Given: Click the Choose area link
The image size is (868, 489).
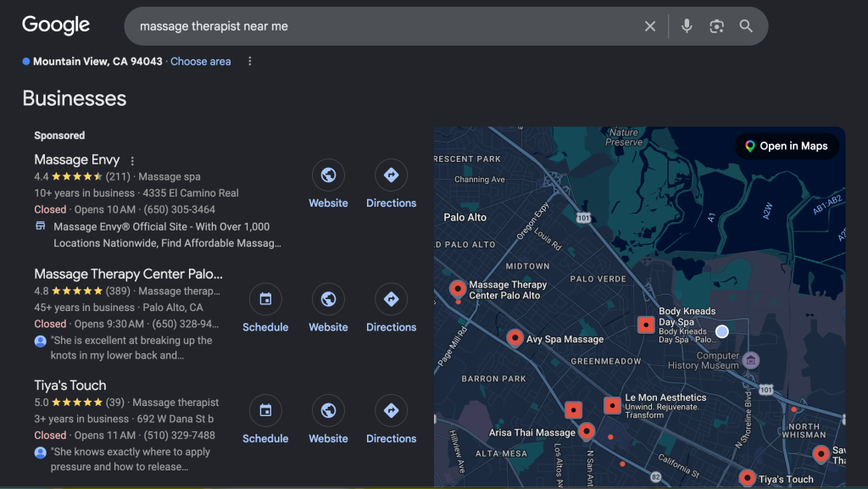Looking at the screenshot, I should (x=200, y=61).
